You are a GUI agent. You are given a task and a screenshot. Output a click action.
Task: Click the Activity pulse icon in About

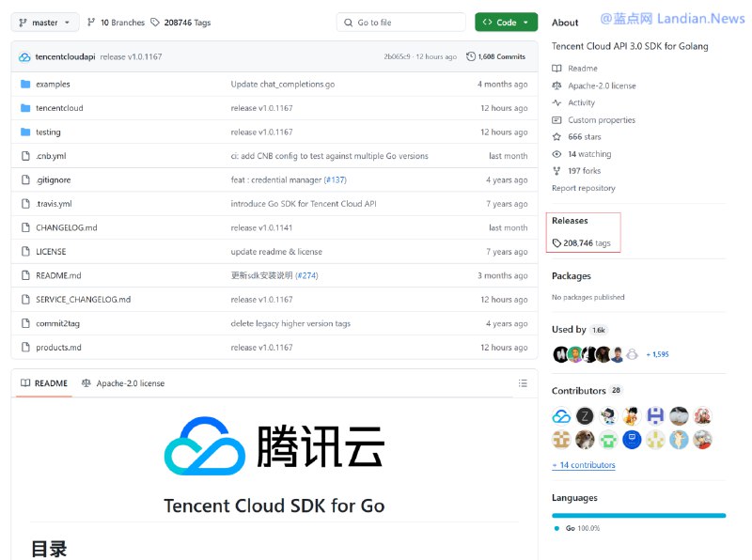point(555,102)
